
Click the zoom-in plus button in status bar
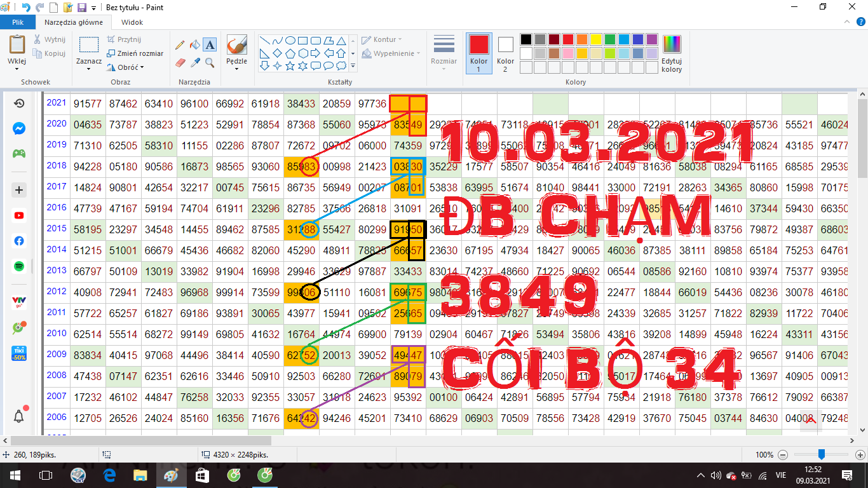pyautogui.click(x=860, y=455)
